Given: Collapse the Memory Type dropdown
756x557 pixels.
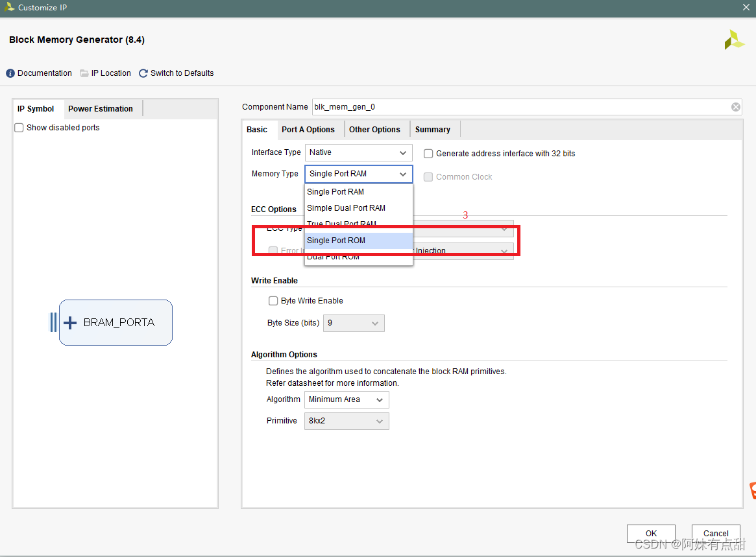Looking at the screenshot, I should click(358, 174).
